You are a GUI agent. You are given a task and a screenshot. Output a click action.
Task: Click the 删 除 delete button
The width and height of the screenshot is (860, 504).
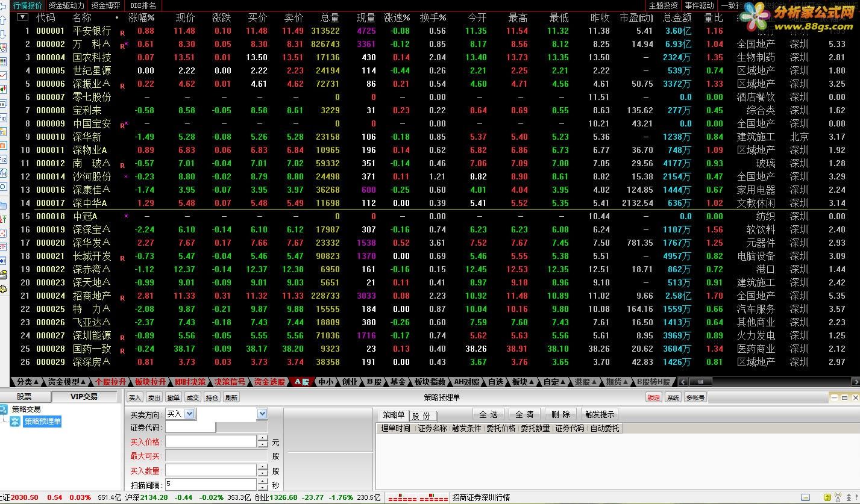point(560,414)
